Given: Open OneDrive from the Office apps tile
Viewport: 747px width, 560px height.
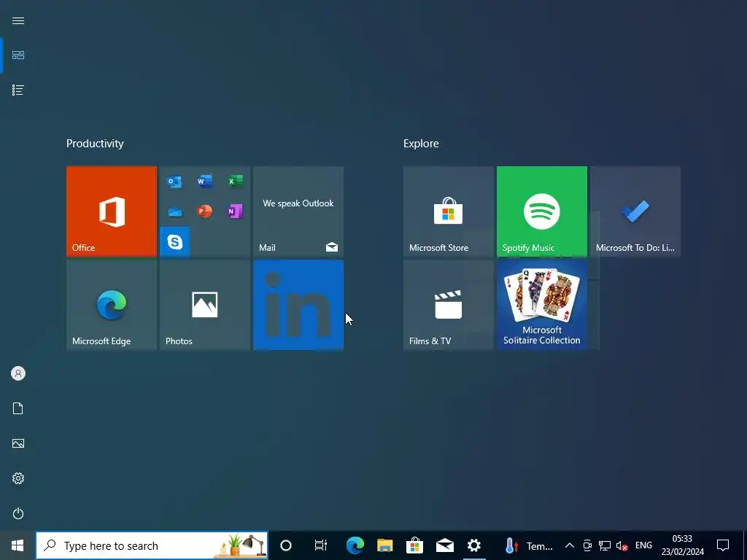Looking at the screenshot, I should [174, 211].
